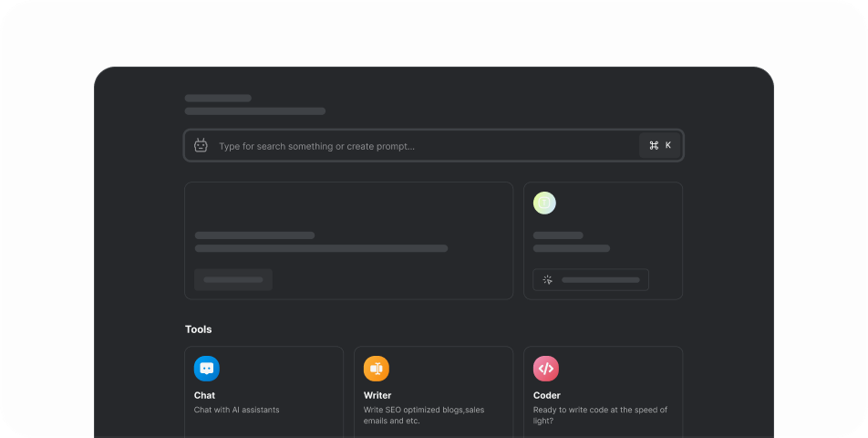Viewport: 868px width, 438px height.
Task: Open the Writer tool title
Action: [377, 395]
